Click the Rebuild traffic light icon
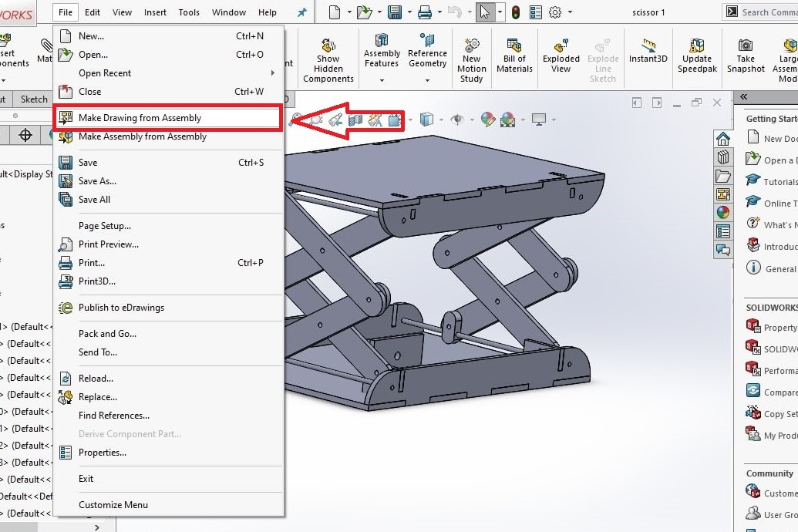This screenshot has width=798, height=532. point(516,12)
